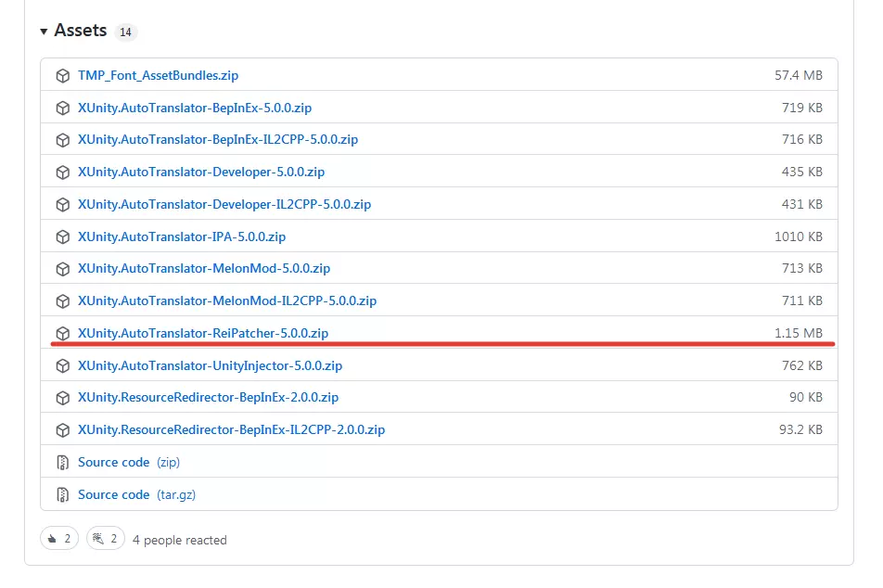Click package icon beside IPA-5.0.0.zip
The image size is (883, 588).
[62, 237]
